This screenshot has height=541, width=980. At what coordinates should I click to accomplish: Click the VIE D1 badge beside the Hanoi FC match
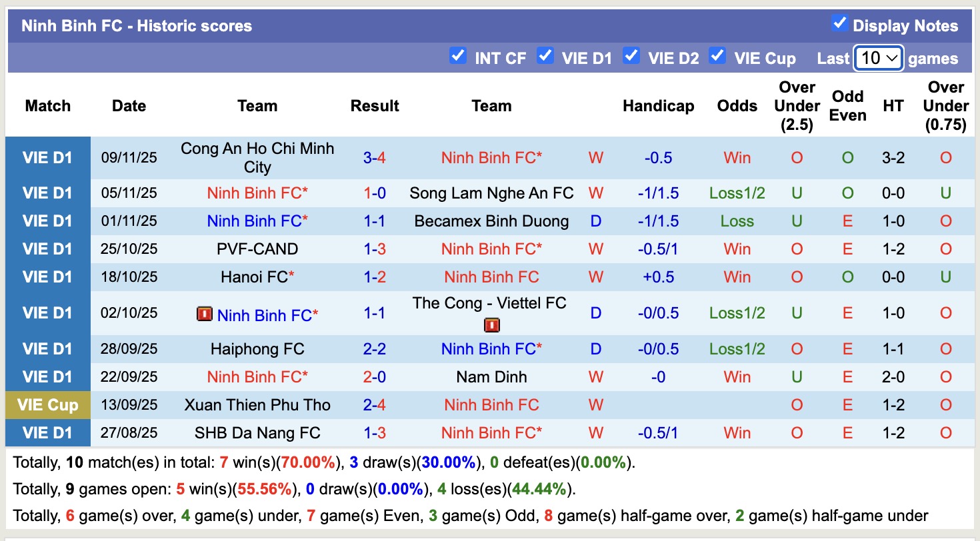[x=47, y=276]
